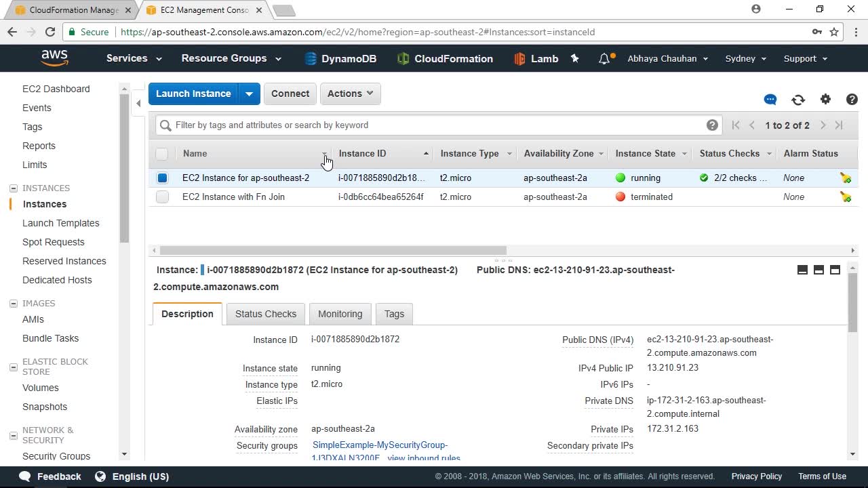Go to next page of results

[823, 125]
